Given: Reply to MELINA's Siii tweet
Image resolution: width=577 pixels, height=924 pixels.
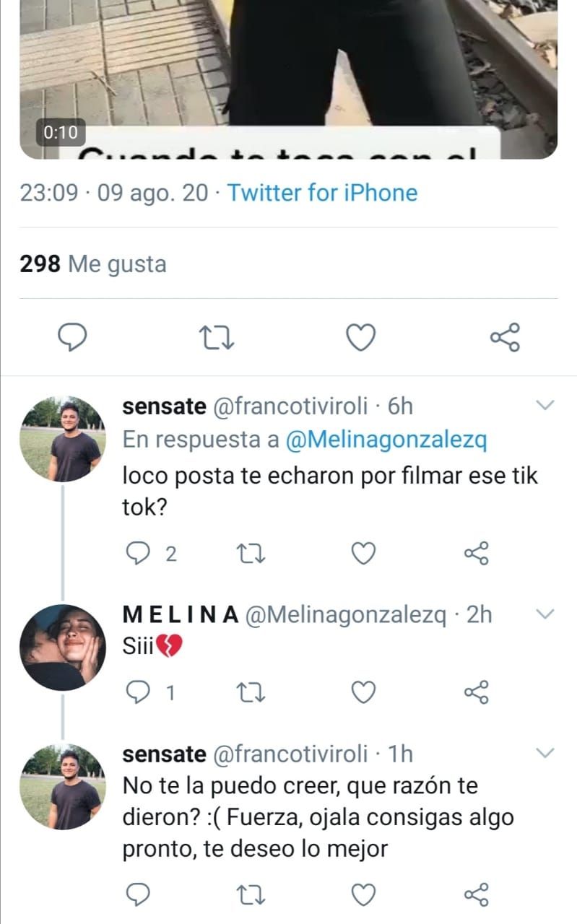Looking at the screenshot, I should [137, 693].
